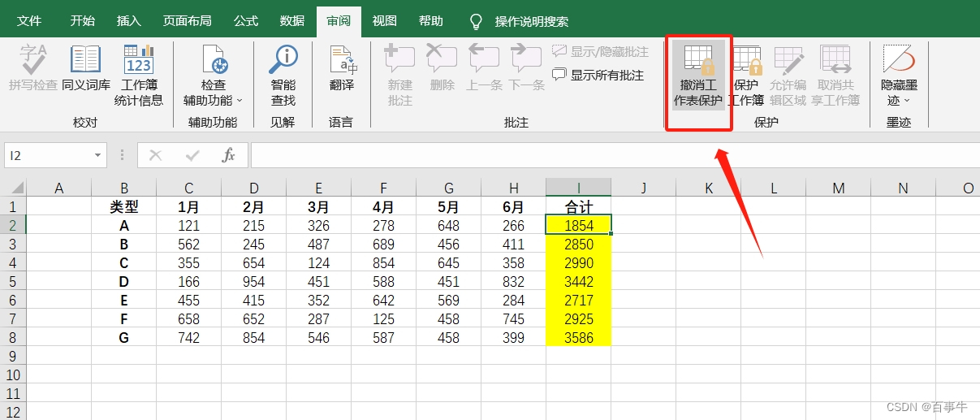Switch to Page Layout (页面布局) tab

coord(188,21)
